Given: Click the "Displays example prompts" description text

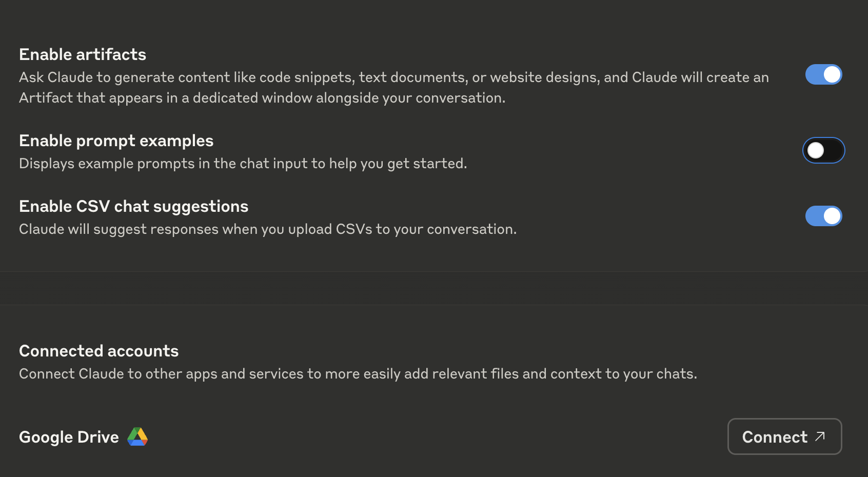Looking at the screenshot, I should [x=243, y=164].
